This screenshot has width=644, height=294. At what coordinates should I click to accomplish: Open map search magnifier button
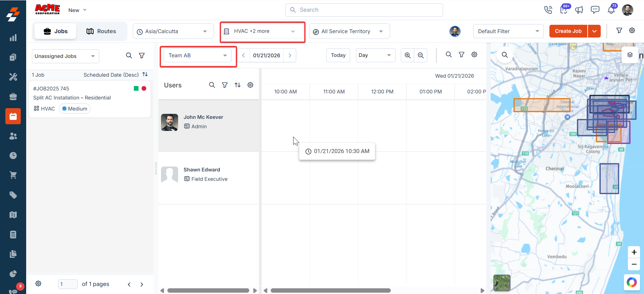tap(505, 55)
